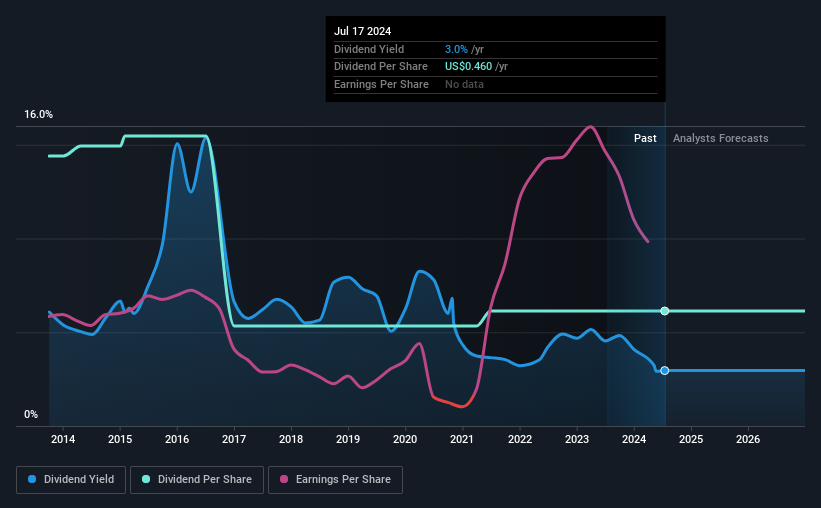Screen dimensions: 821x508
Task: Click the No data earnings value
Action: pos(466,84)
